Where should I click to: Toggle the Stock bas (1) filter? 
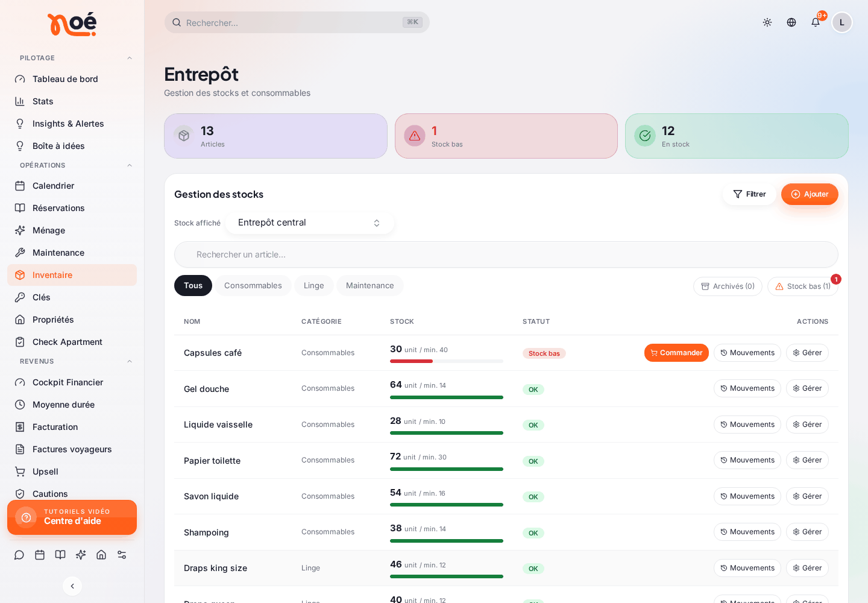pyautogui.click(x=803, y=286)
